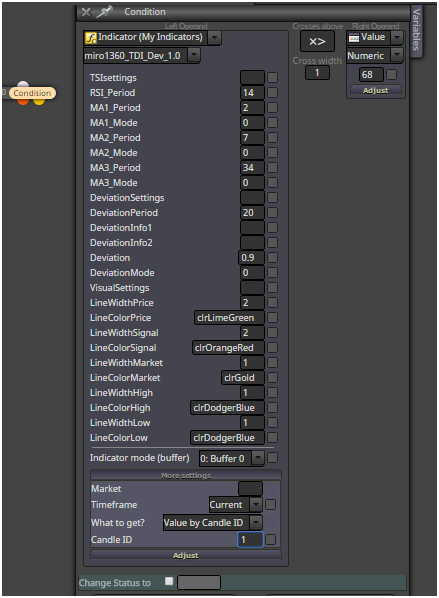439x598 pixels.
Task: Edit the RSI_Period value 14
Action: pyautogui.click(x=252, y=93)
